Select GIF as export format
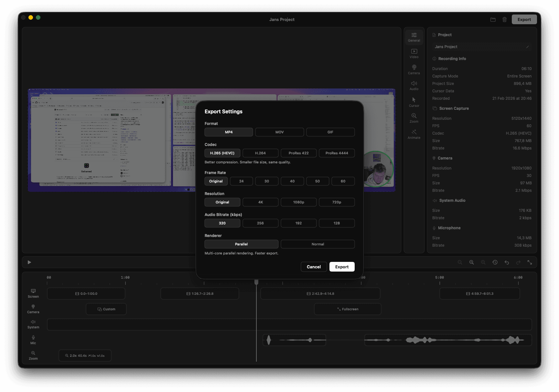Viewport: 559px width, 392px height. point(330,132)
